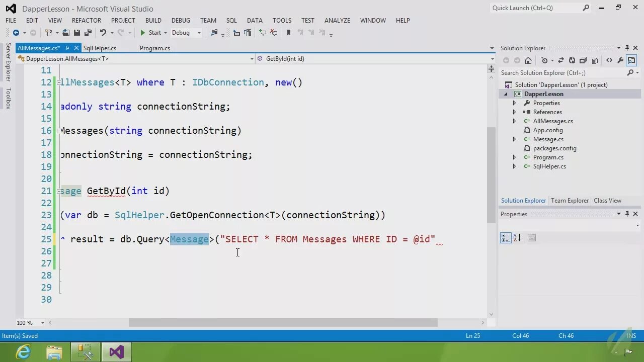Toggle Categorized view in Properties panel
The height and width of the screenshot is (362, 644).
pos(506,238)
